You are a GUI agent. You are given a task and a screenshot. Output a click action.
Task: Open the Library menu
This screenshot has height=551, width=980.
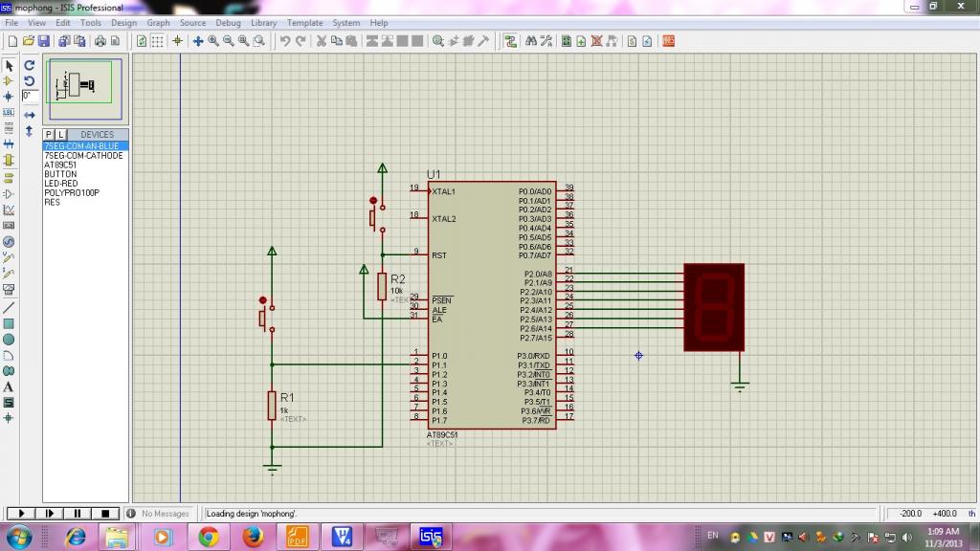[x=263, y=23]
